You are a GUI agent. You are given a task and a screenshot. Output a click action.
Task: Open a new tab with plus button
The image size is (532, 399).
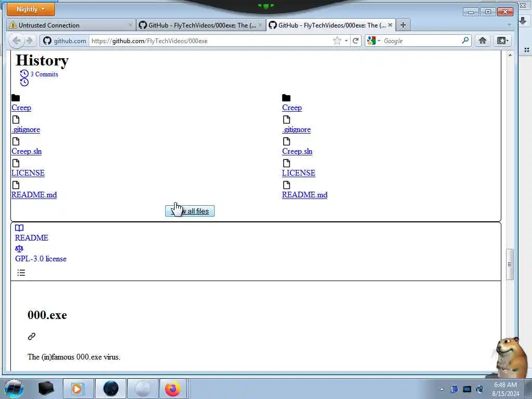[x=403, y=25]
